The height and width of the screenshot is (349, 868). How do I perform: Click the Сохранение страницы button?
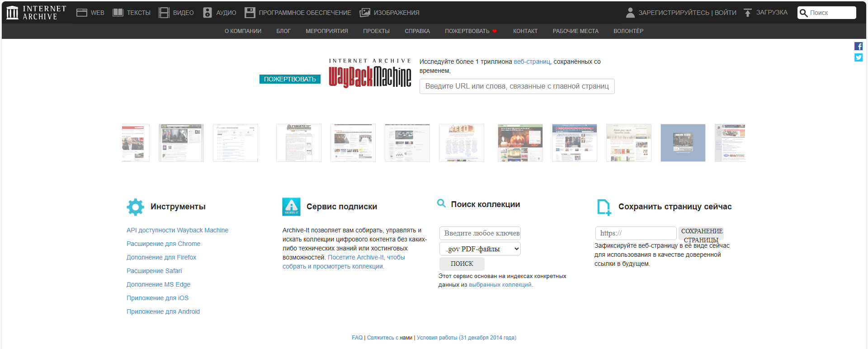coord(701,233)
